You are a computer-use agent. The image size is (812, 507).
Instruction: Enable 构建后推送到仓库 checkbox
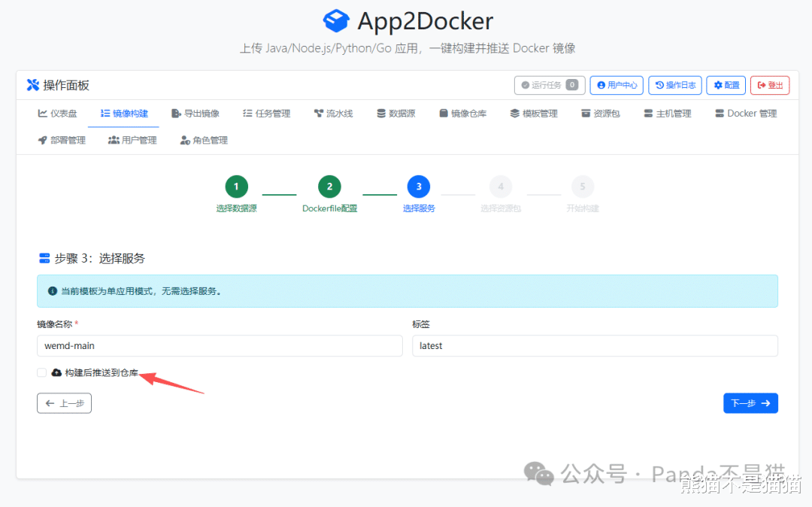[x=41, y=373]
